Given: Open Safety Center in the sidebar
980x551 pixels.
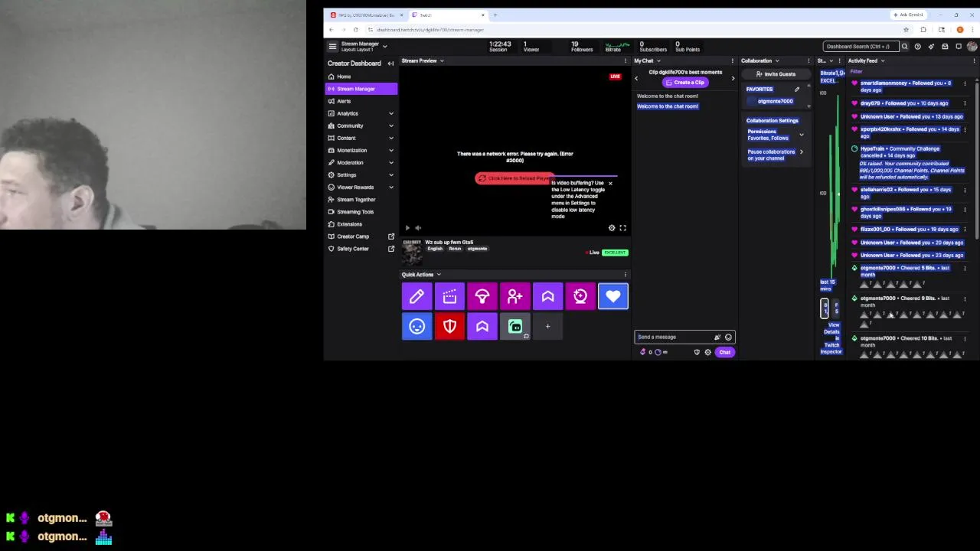Looking at the screenshot, I should (x=361, y=249).
